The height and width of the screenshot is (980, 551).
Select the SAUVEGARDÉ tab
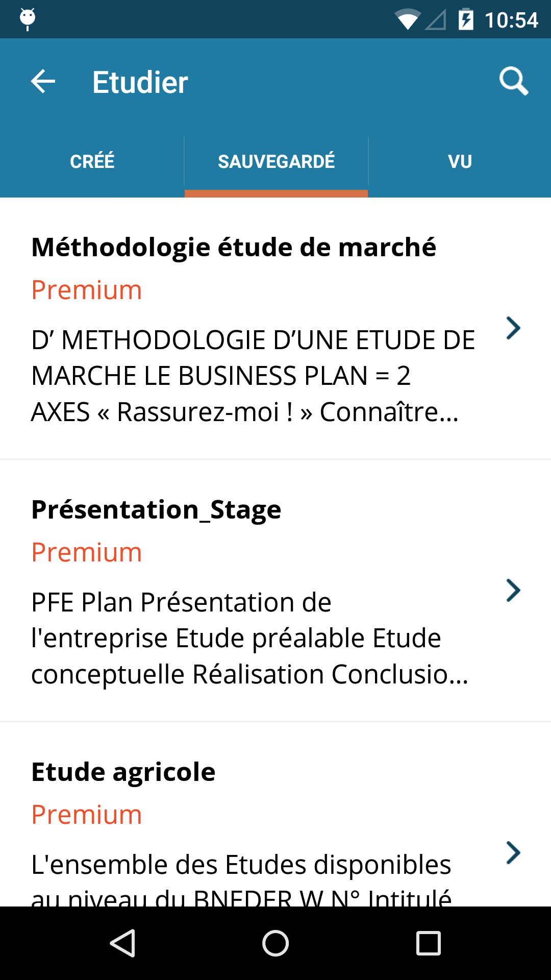[x=276, y=162]
